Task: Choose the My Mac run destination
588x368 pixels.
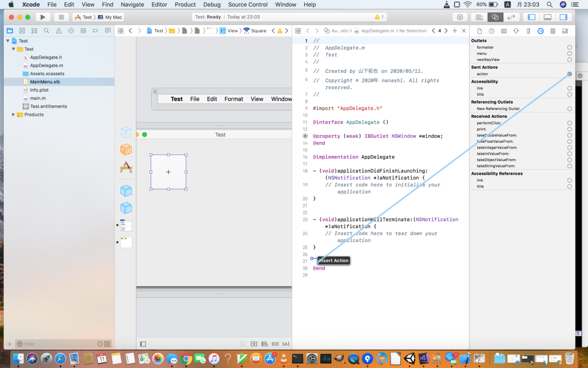Action: coord(110,17)
